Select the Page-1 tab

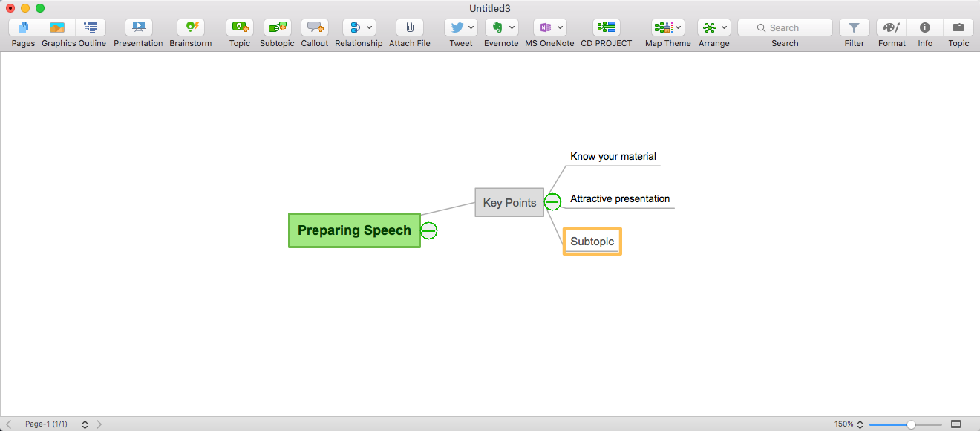pyautogui.click(x=48, y=424)
